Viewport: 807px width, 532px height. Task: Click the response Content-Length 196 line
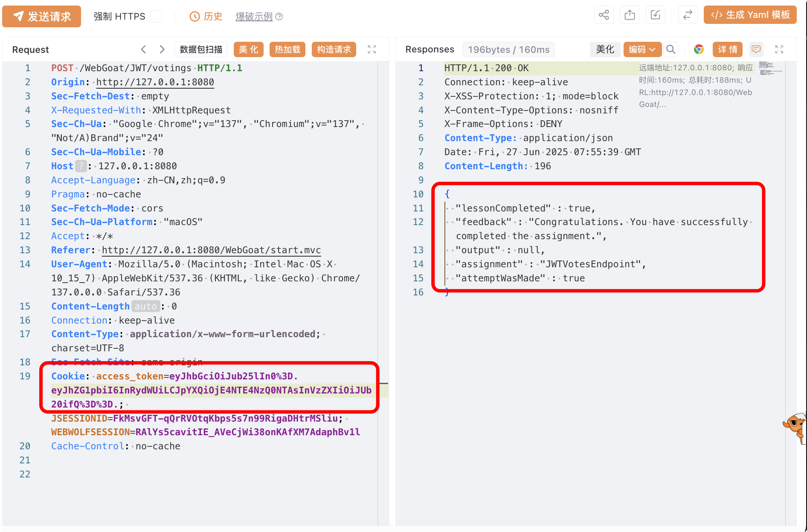(x=498, y=166)
